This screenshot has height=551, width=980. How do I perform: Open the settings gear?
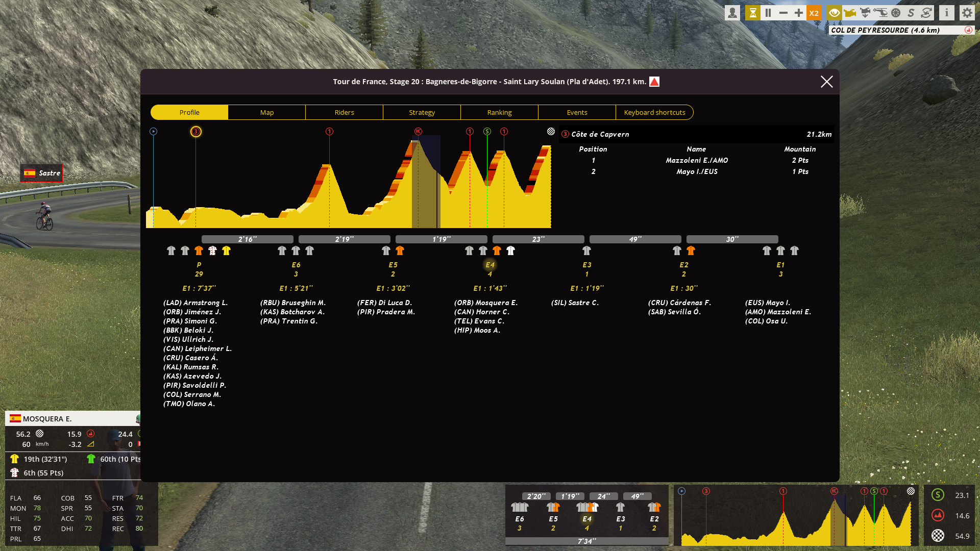(x=967, y=13)
